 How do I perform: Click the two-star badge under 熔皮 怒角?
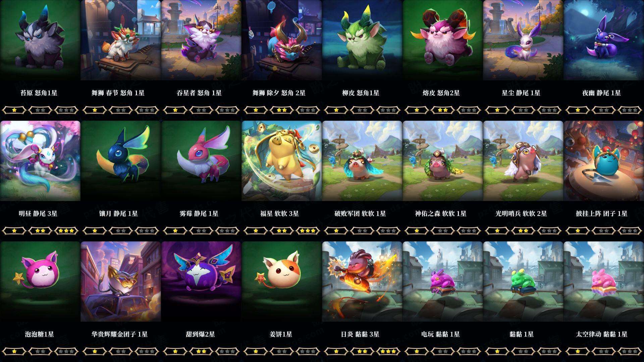pyautogui.click(x=443, y=110)
